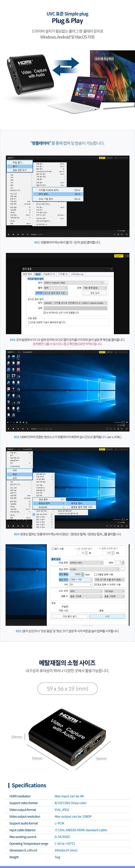Click the ... button beside USB3.0 Capture Video

pos(106,283)
